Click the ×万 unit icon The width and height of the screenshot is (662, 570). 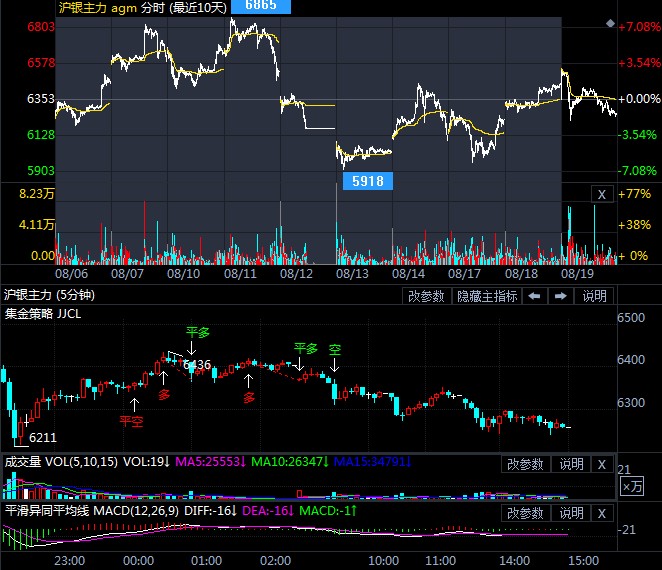point(632,487)
